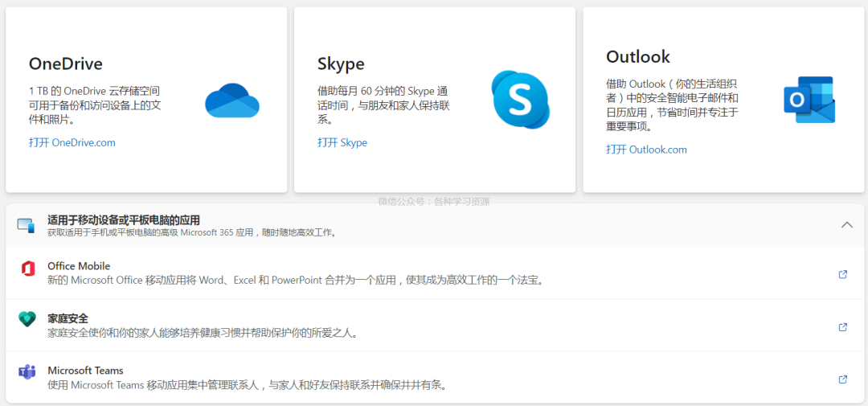Click the Skype 60 分钟 description text
The height and width of the screenshot is (406, 868).
[x=383, y=105]
